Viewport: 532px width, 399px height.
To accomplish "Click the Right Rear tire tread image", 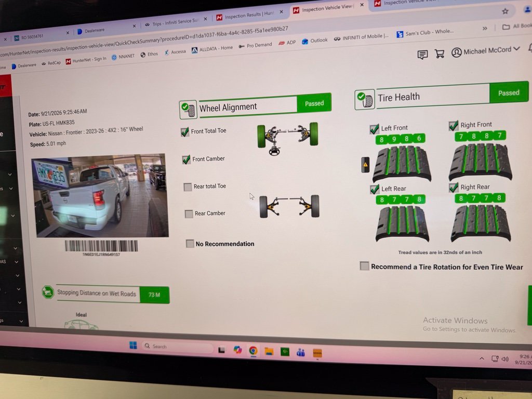I will [481, 223].
